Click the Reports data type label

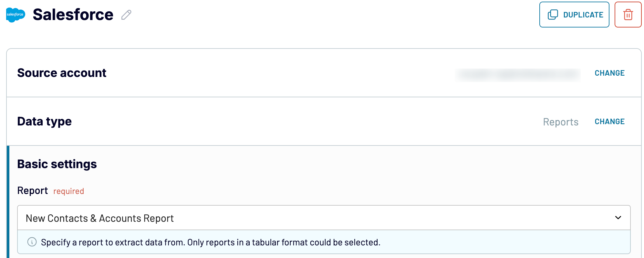pos(561,122)
